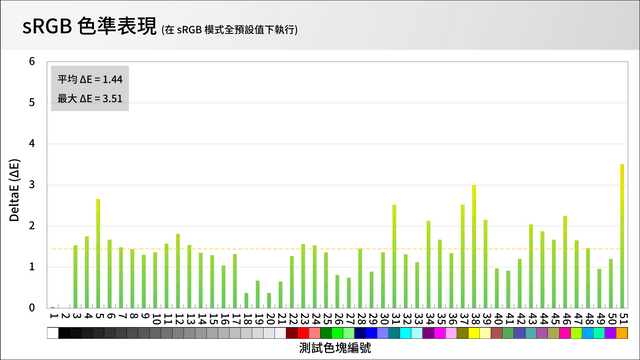Click the dashed average line
The image size is (640, 360).
340,249
